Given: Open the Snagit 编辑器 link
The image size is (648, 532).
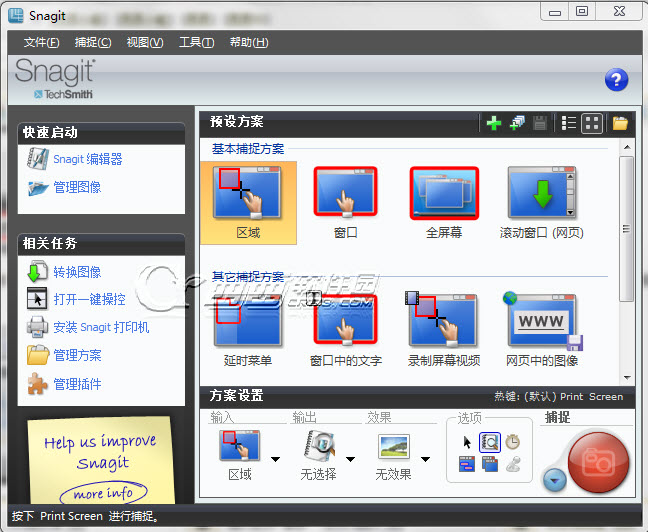Looking at the screenshot, I should [x=88, y=159].
